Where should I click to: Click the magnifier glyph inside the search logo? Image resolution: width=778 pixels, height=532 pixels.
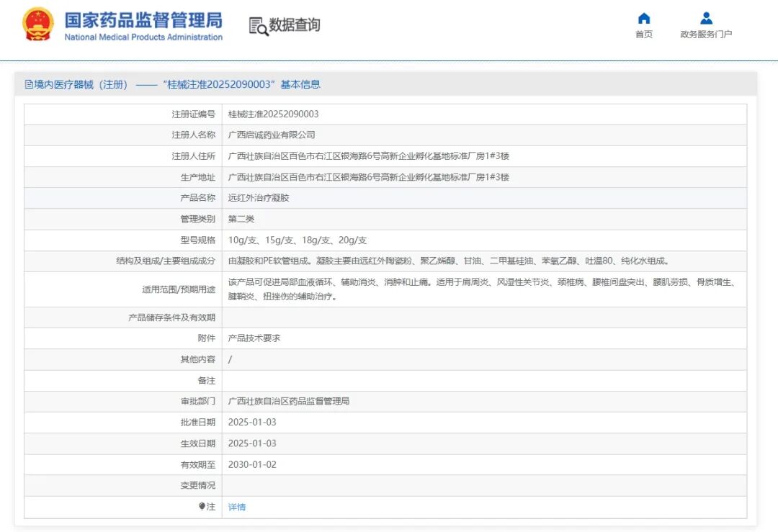point(261,28)
